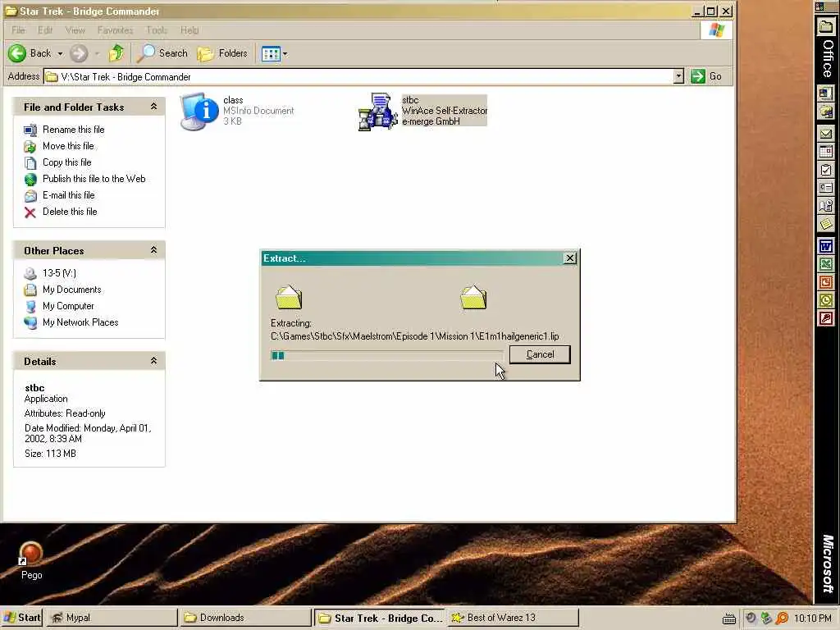
Task: Click Delete this file
Action: 70,212
